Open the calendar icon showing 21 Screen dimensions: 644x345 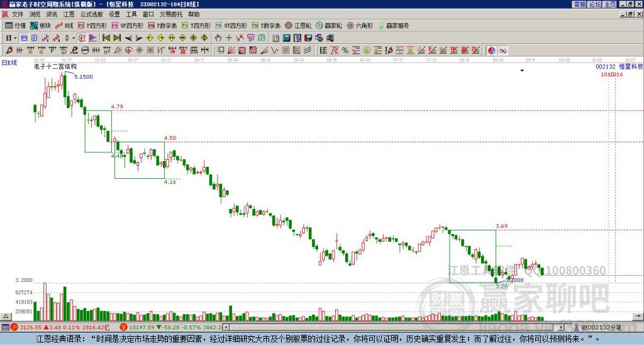(x=275, y=38)
